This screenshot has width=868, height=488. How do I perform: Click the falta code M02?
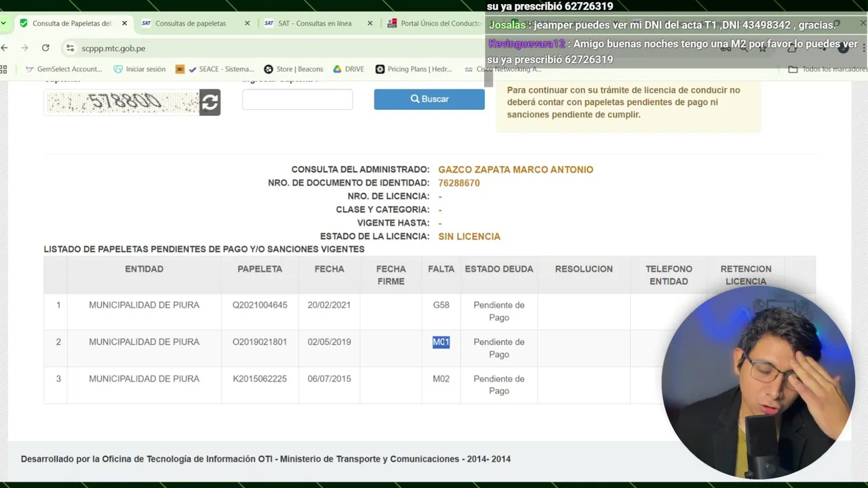click(441, 379)
